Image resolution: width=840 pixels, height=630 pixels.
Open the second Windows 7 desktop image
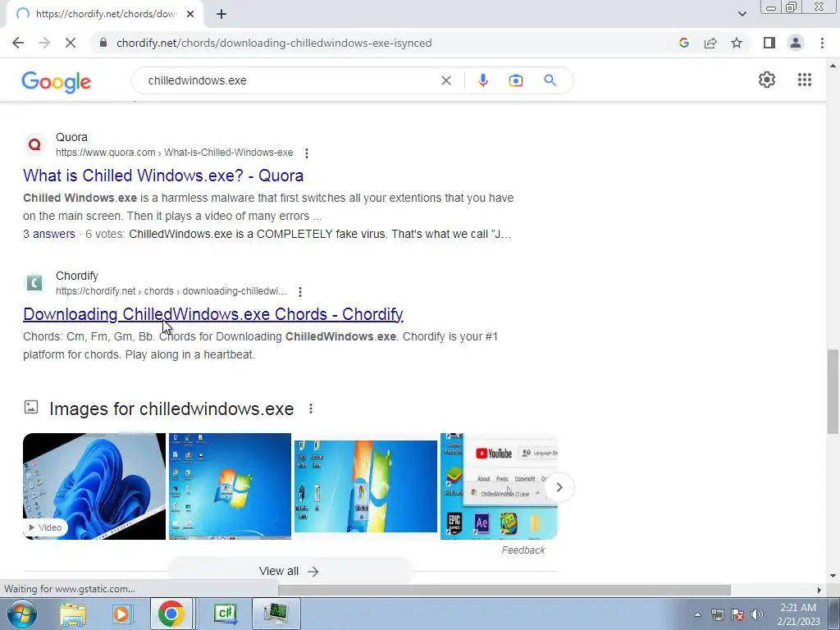click(230, 486)
